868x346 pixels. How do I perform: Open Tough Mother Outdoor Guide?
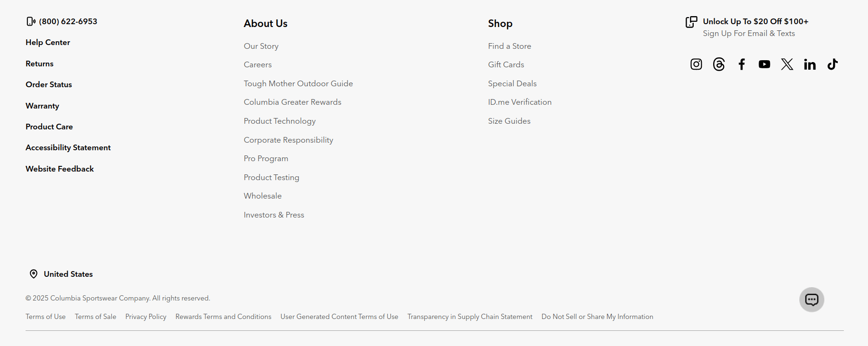(x=298, y=83)
